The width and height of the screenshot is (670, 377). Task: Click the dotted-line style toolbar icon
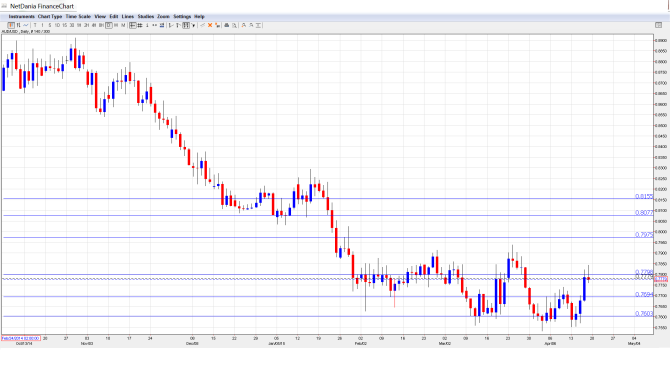tap(155, 25)
